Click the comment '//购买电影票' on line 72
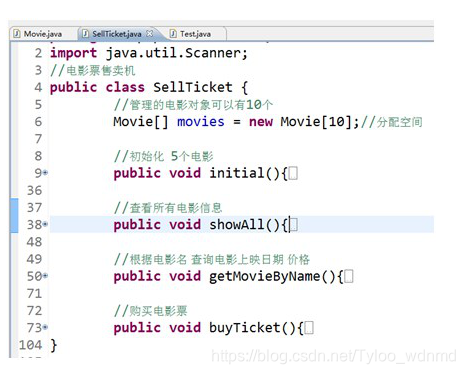465x374 pixels. pyautogui.click(x=150, y=311)
